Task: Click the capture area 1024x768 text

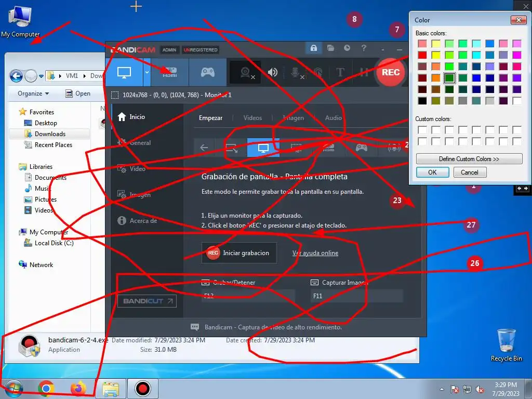Action: point(177,95)
